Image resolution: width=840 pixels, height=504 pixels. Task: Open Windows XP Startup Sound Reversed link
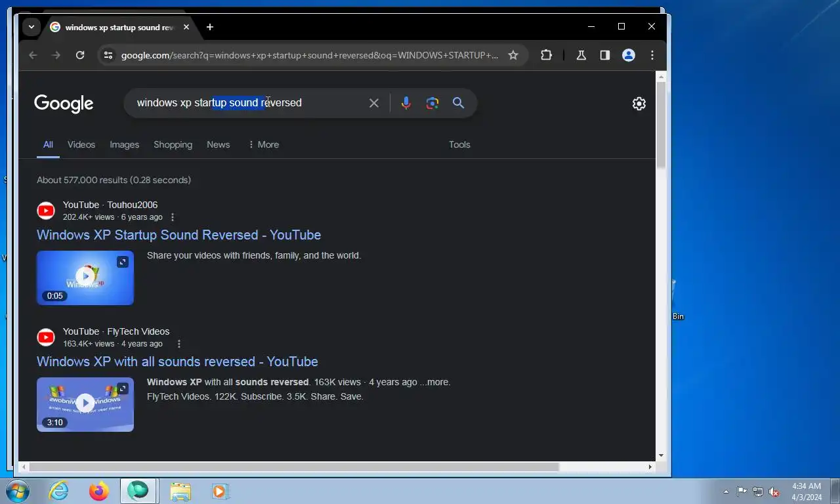pyautogui.click(x=179, y=235)
